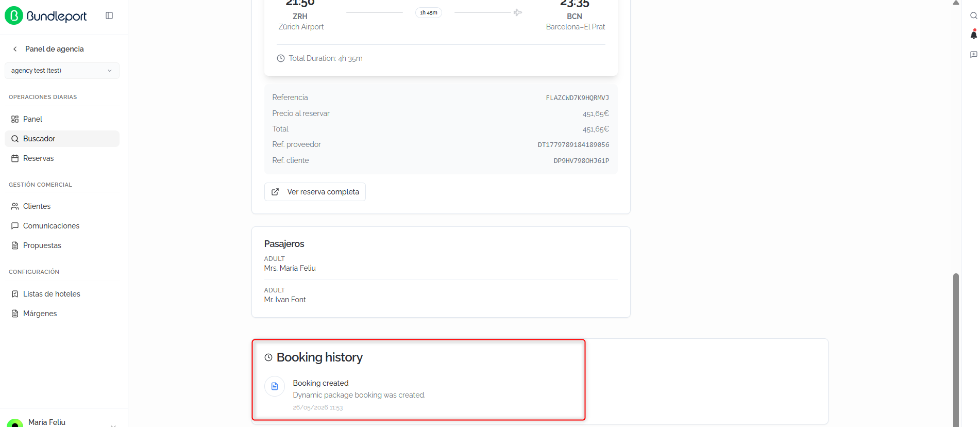Click the page vertical scrollbar thumb
This screenshot has height=427, width=980.
coord(956,350)
